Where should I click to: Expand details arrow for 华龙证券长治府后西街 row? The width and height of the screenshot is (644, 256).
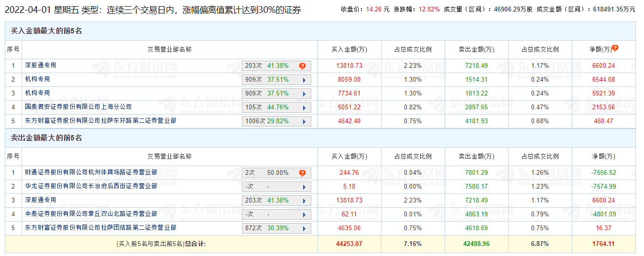(x=304, y=187)
